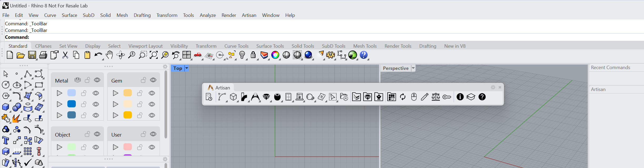The width and height of the screenshot is (644, 168).
Task: Click the Text tool T icon
Action: coord(5,140)
